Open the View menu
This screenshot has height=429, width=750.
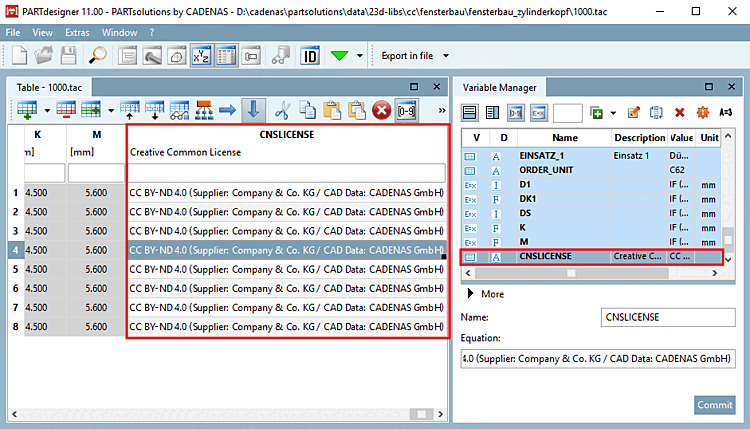click(x=43, y=33)
